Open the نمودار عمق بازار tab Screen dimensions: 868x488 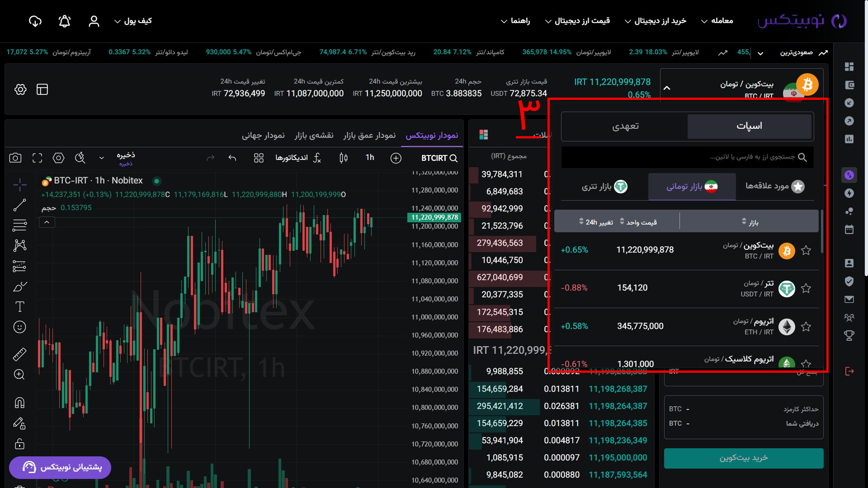pyautogui.click(x=369, y=136)
